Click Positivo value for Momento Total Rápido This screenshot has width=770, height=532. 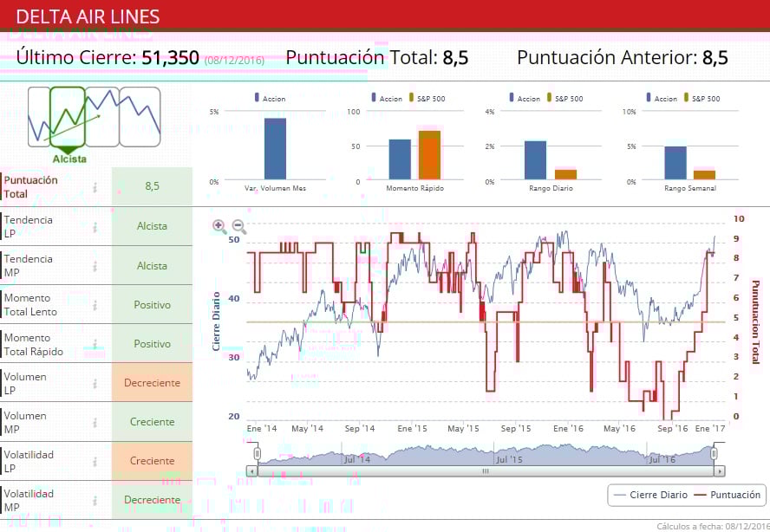point(153,343)
